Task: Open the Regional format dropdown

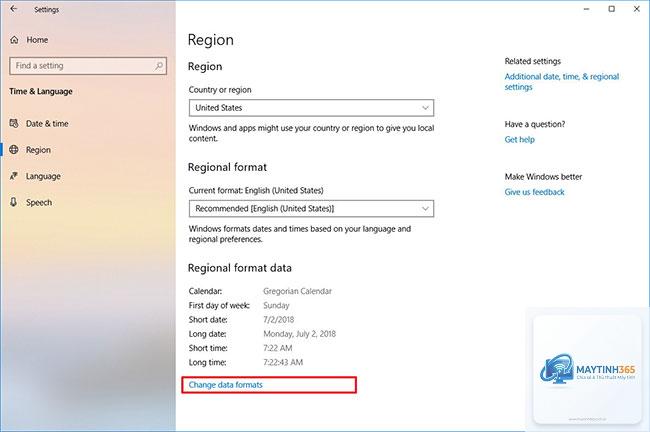Action: click(x=311, y=209)
